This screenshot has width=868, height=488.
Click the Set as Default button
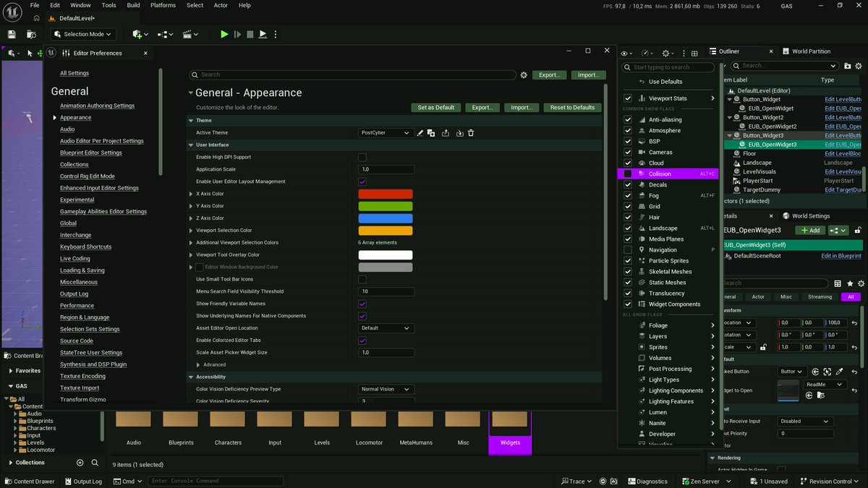(436, 107)
